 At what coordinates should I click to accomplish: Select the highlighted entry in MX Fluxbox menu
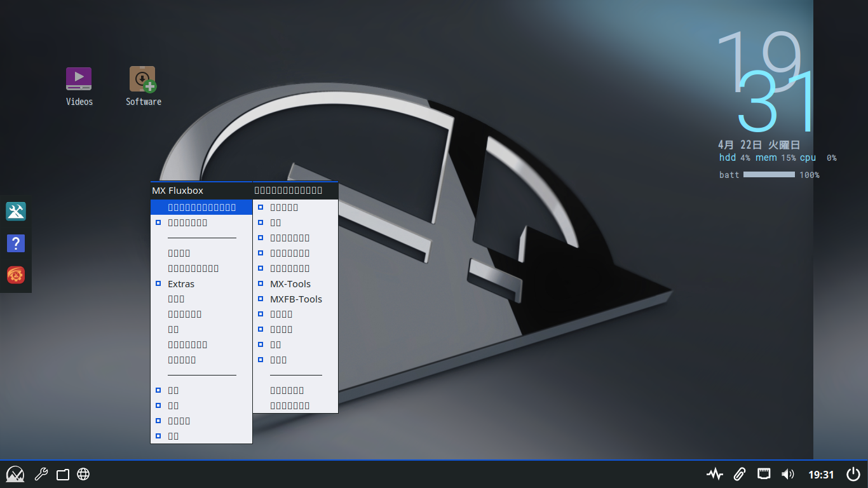point(201,207)
